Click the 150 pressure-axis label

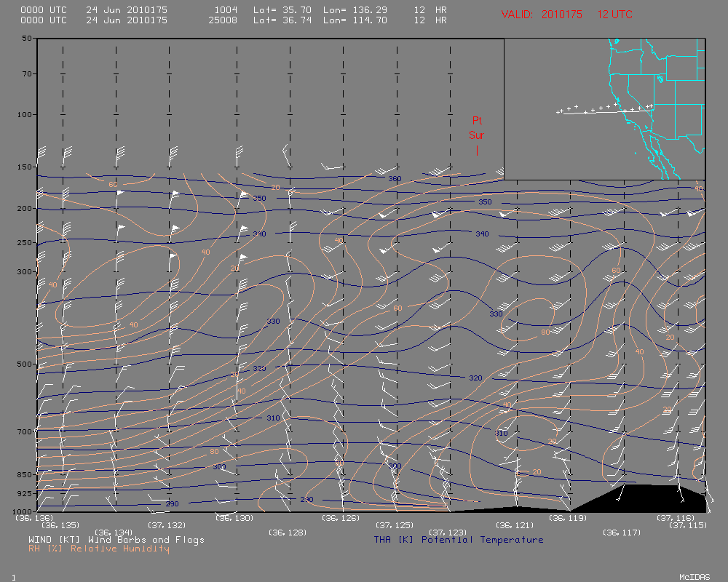coord(25,167)
